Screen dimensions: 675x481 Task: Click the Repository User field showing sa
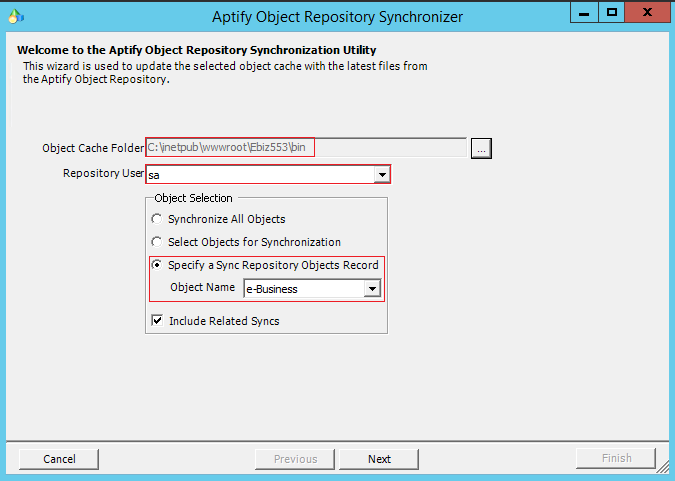pos(268,174)
